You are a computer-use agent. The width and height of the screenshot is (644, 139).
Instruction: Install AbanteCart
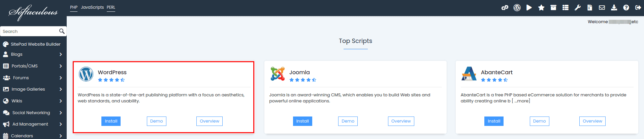click(494, 121)
